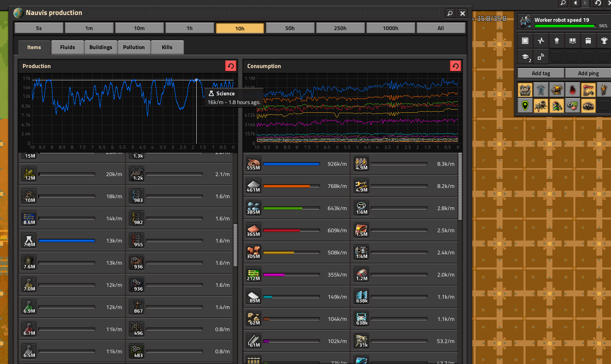Open the tips and tricks graduation cap icon
The width and height of the screenshot is (611, 364).
pos(525,57)
